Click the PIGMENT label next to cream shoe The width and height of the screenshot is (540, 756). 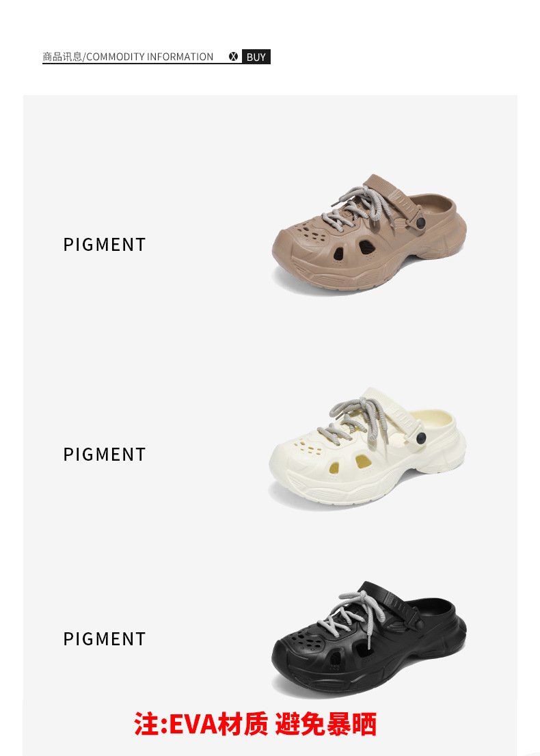(x=104, y=454)
